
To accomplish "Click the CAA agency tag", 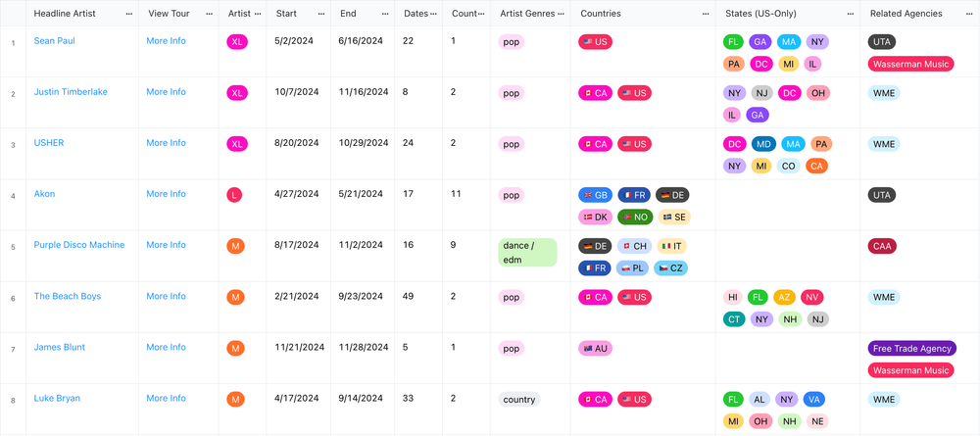I will pos(882,246).
